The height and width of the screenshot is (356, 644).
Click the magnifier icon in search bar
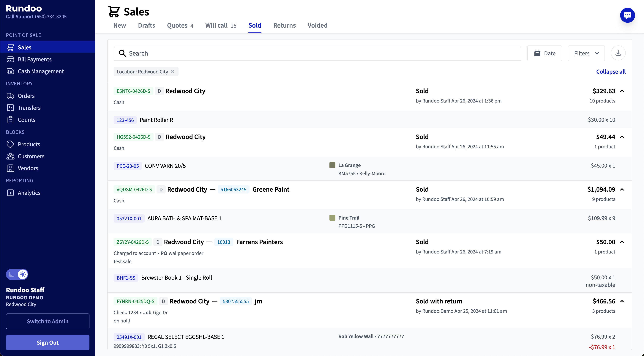click(x=122, y=53)
